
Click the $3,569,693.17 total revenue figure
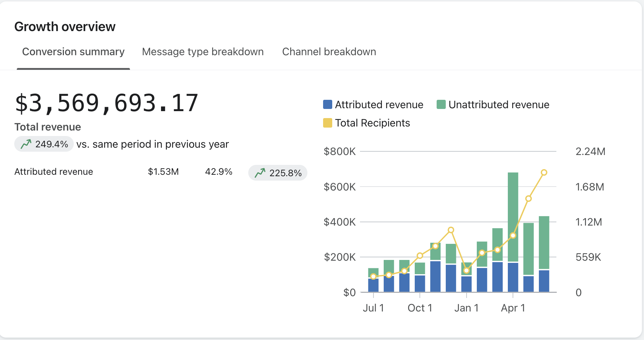[x=106, y=103]
